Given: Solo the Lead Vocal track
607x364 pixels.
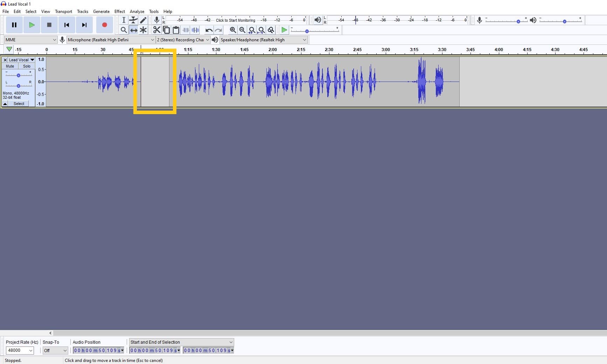Looking at the screenshot, I should pyautogui.click(x=27, y=66).
